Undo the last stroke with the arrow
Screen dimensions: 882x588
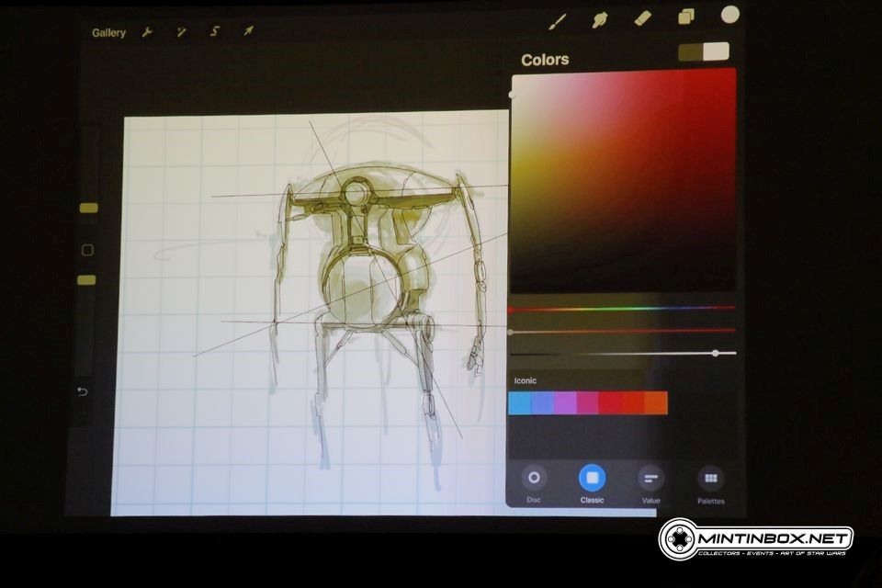[83, 391]
